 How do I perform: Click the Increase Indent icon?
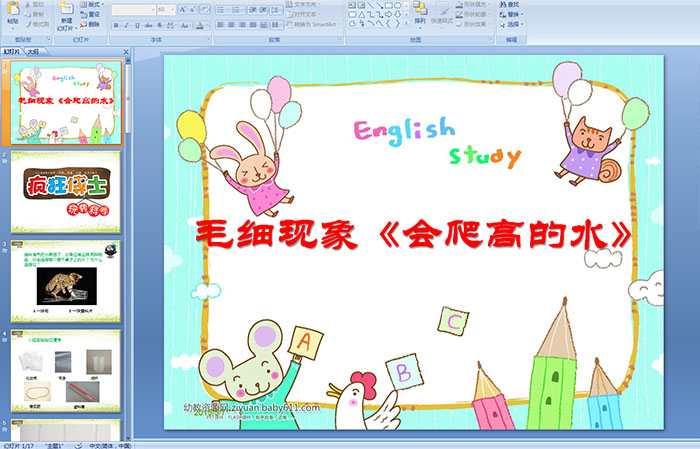263,9
